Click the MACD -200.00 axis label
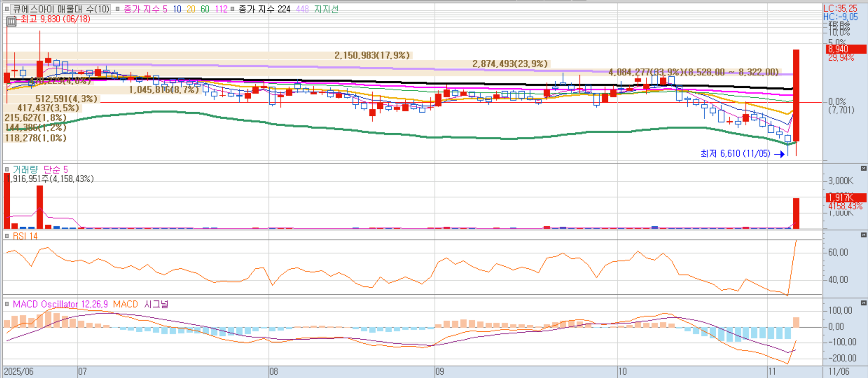 [x=841, y=358]
